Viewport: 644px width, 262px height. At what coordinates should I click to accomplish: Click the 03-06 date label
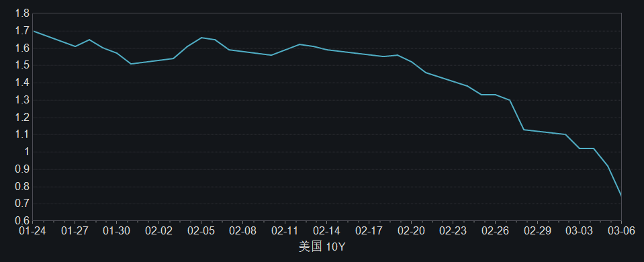point(620,231)
